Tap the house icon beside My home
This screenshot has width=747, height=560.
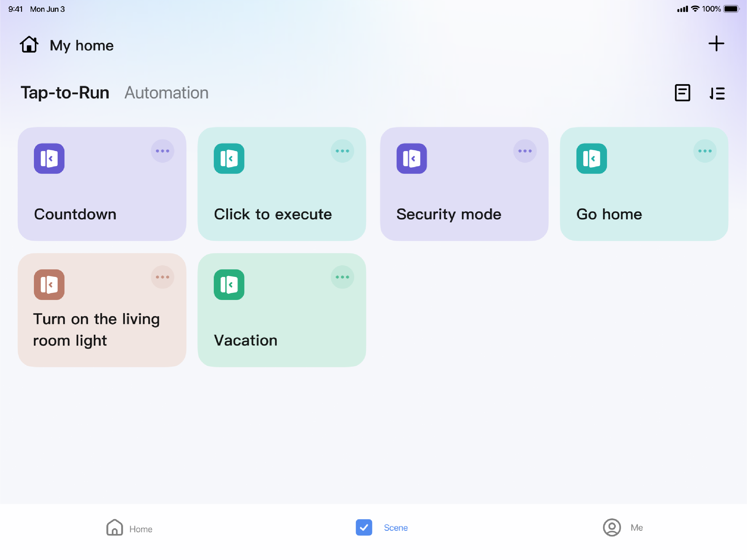pos(29,44)
